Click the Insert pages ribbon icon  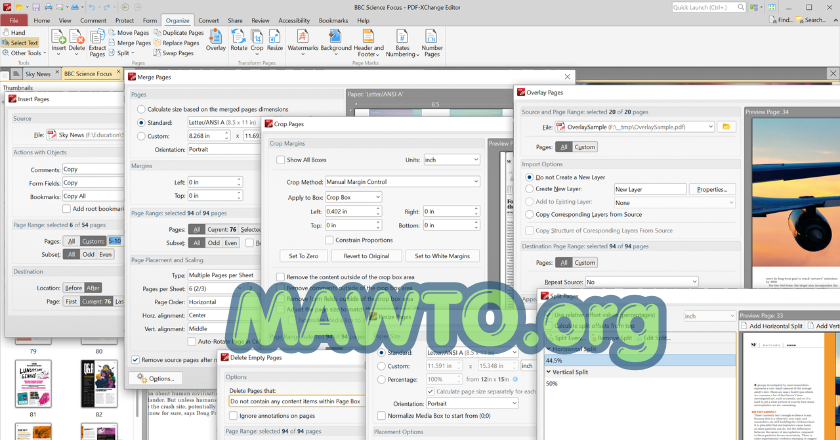[59, 41]
